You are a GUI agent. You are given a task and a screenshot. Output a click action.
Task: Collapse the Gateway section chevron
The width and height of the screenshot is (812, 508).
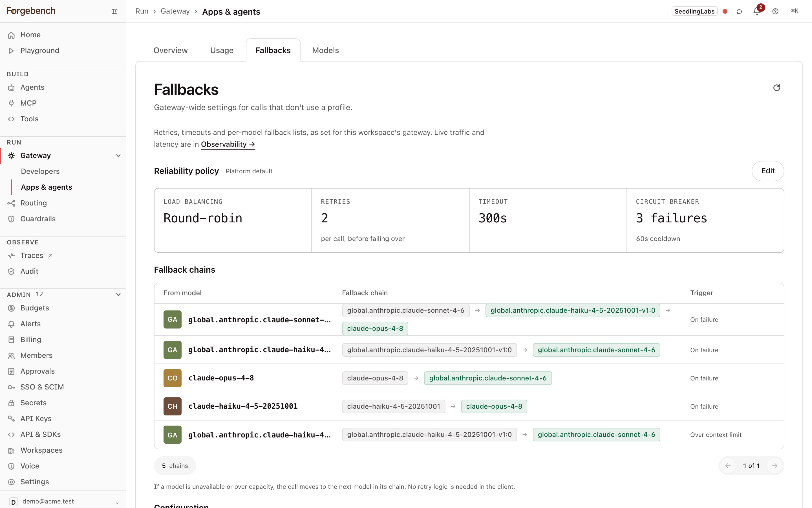click(118, 156)
